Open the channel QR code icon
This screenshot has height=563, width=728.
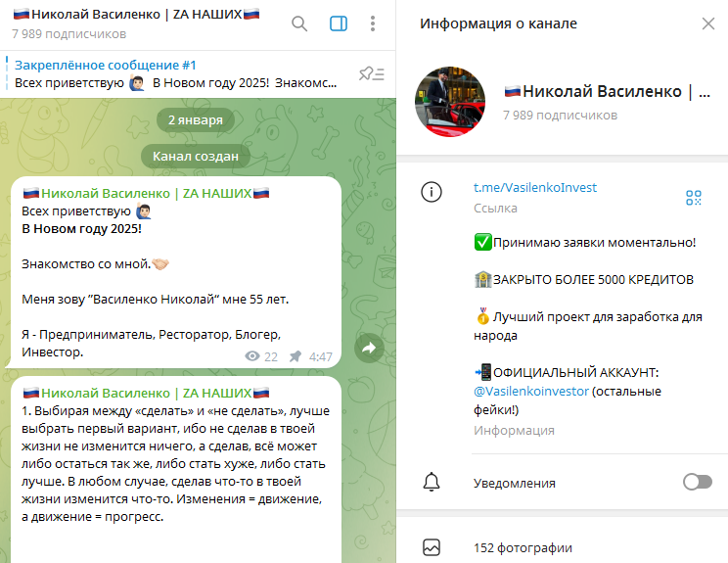point(694,198)
